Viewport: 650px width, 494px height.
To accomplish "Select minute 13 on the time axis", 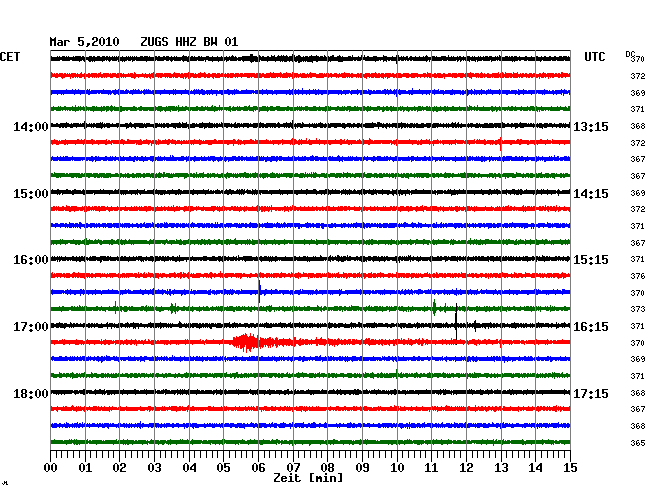I will pos(501,467).
